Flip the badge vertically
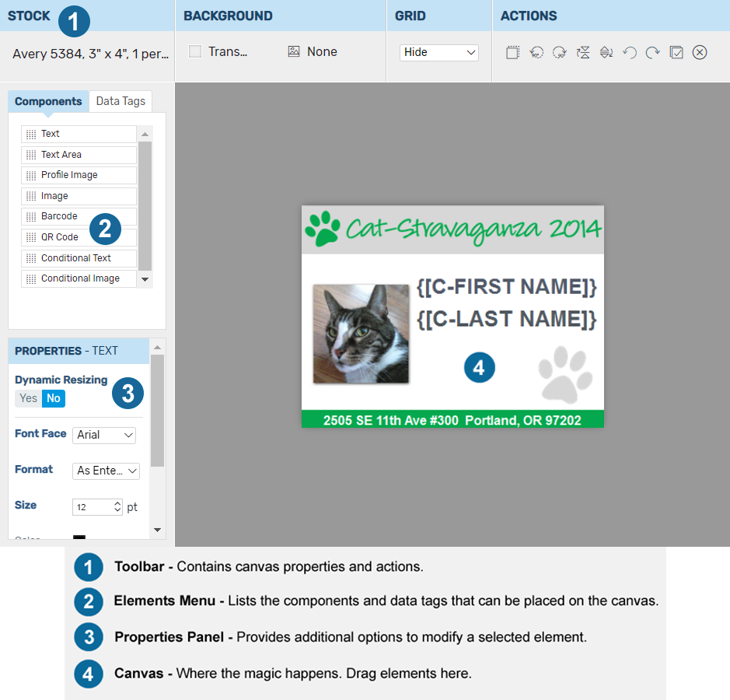730x700 pixels. (582, 52)
